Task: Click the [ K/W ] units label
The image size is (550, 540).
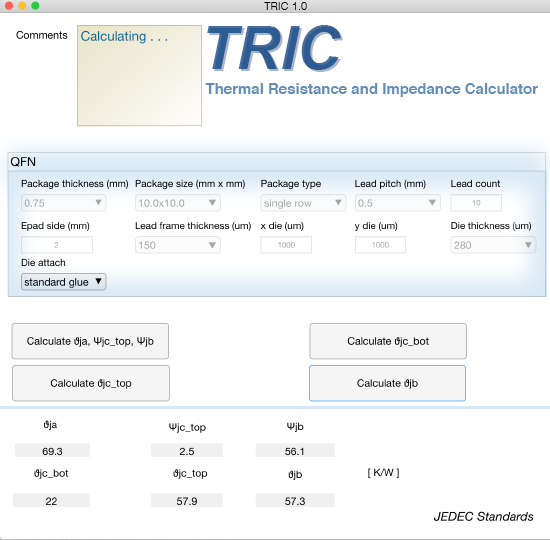Action: tap(383, 473)
